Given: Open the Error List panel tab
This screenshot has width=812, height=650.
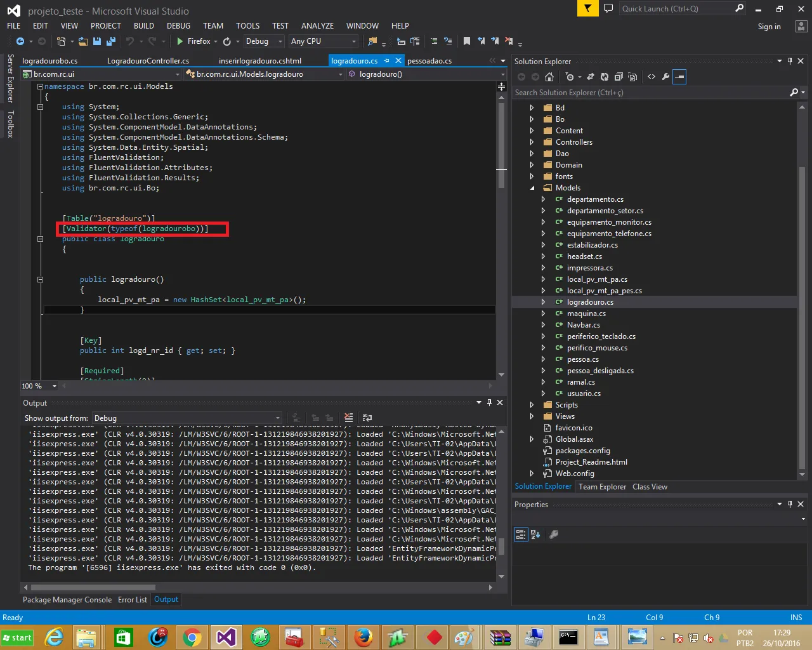Looking at the screenshot, I should click(132, 600).
